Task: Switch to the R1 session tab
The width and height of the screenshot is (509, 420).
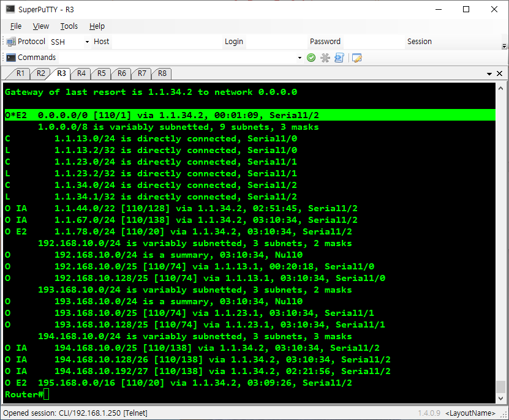Action: 20,73
